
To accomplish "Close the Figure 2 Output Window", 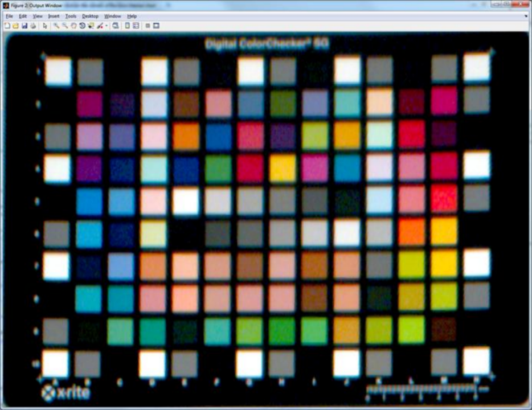I will (x=520, y=4).
